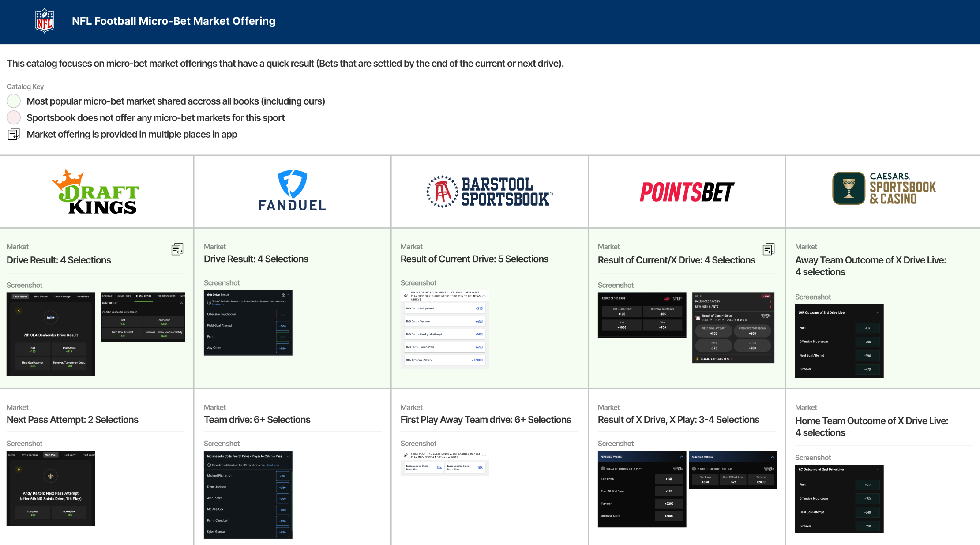Image resolution: width=980 pixels, height=545 pixels.
Task: Open VIEW ALL LIGHTNING BETS link
Action: pos(715,359)
